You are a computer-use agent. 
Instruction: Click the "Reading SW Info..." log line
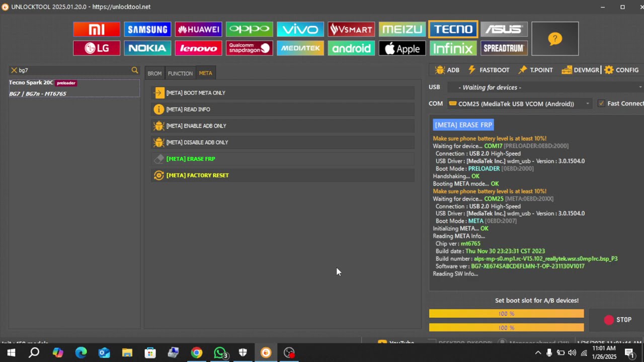coord(455,274)
